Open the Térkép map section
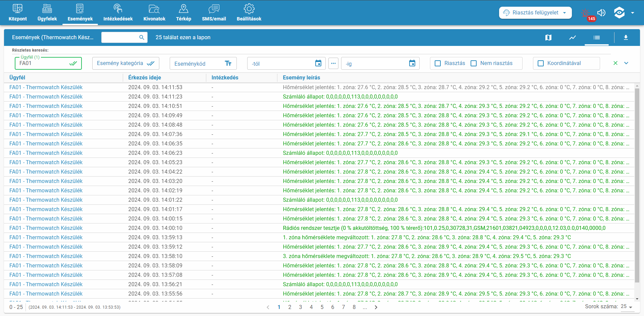Image resolution: width=644 pixels, height=316 pixels. tap(183, 13)
